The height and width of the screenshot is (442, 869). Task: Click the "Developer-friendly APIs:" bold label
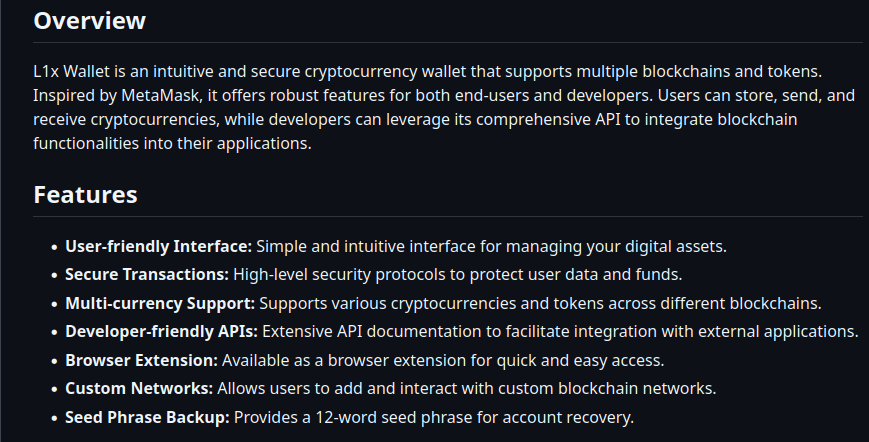162,331
